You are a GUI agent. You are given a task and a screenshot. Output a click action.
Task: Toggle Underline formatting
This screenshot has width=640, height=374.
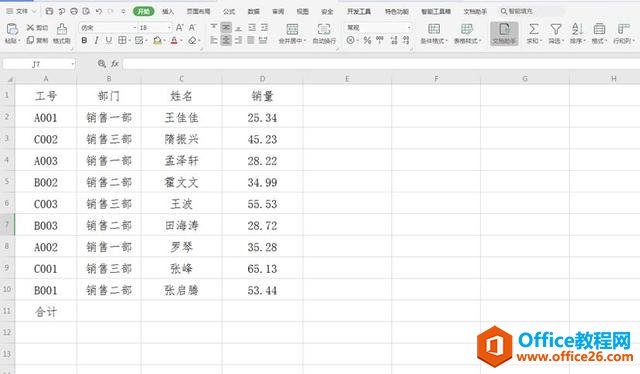tap(109, 40)
